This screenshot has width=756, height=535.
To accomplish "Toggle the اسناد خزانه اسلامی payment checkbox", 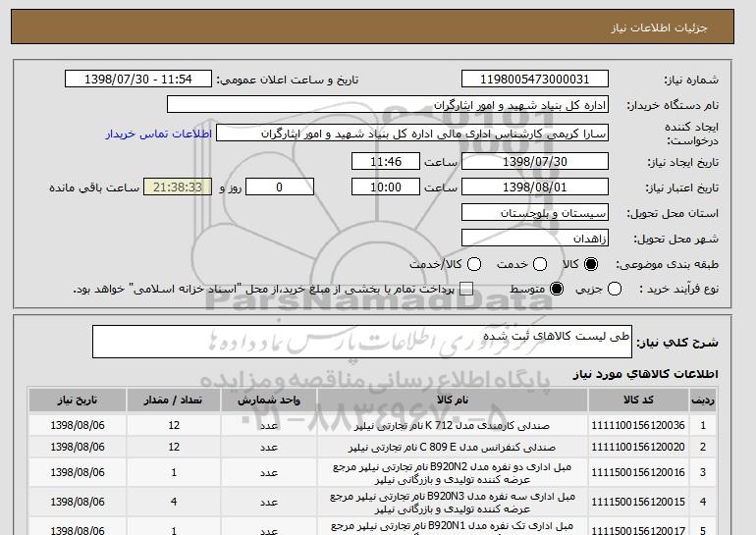I will point(466,289).
